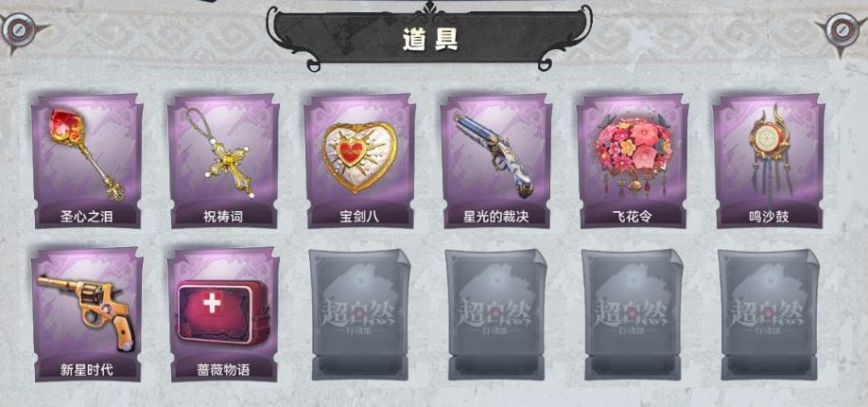
Task: Click the 星光的裁决 name label
Action: (495, 217)
